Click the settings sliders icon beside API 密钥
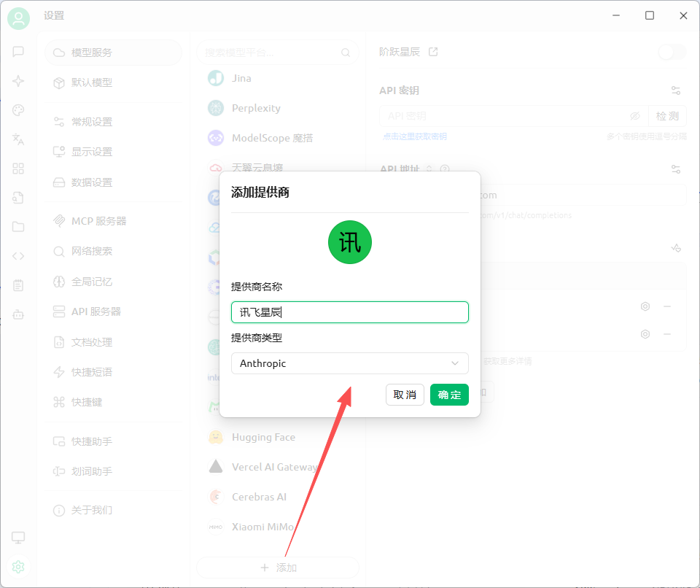The image size is (700, 588). point(676,90)
